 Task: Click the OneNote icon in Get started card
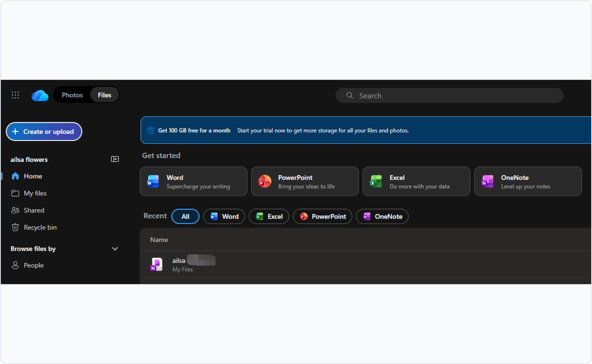click(x=488, y=181)
